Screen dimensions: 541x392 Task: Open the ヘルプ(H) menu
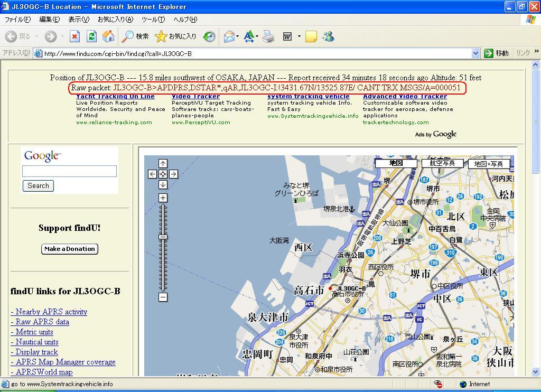(185, 20)
